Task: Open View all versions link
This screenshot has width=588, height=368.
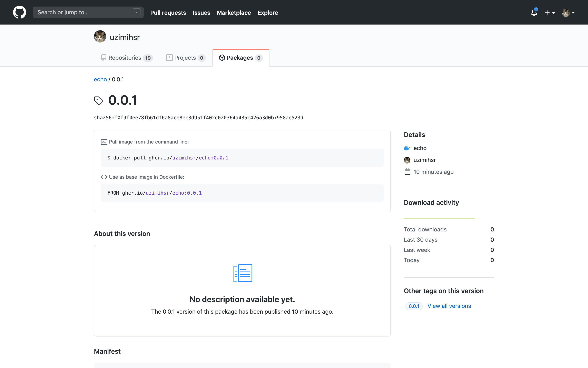Action: pyautogui.click(x=449, y=306)
